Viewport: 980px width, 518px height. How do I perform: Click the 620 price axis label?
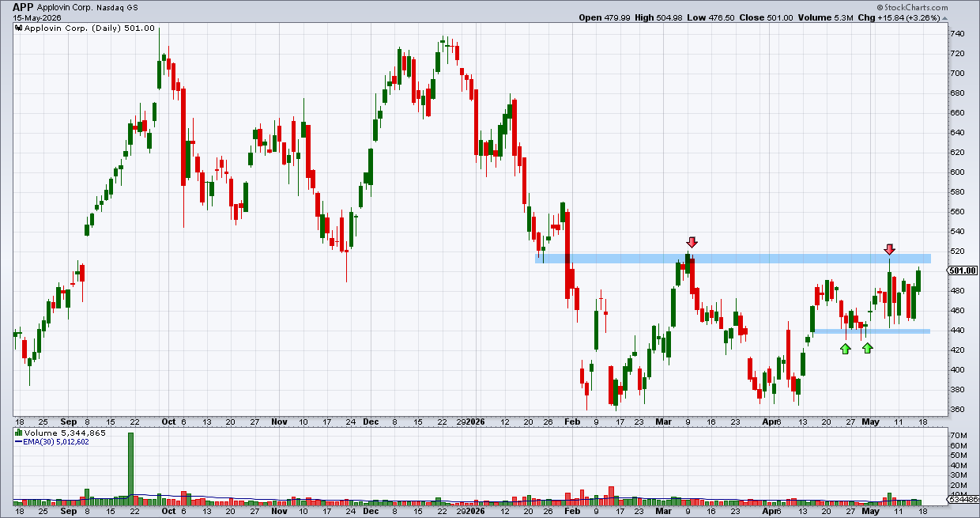click(957, 153)
